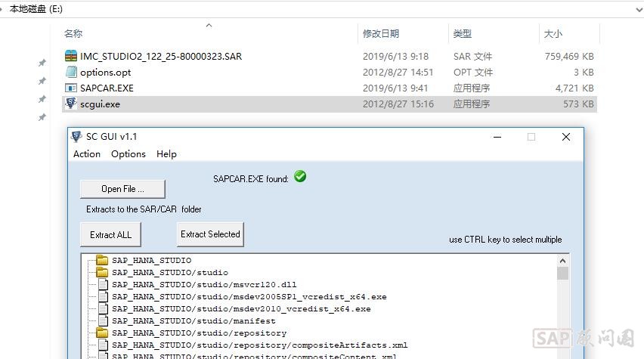Select msdev2010_vcredist_x64.exe in the archive list
Screen dimensions: 644x359
pos(241,309)
